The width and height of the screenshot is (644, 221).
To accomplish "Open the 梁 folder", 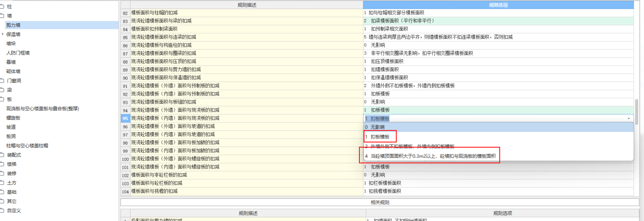I will (x=9, y=90).
